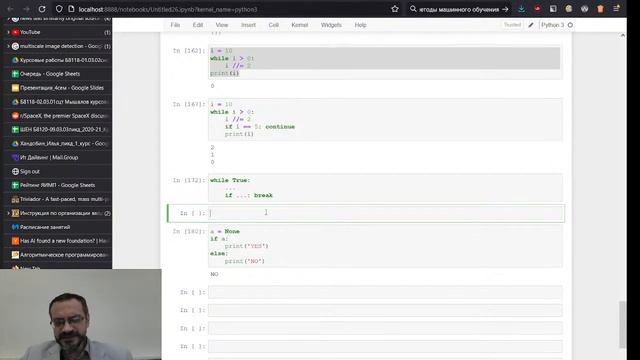640x360 pixels.
Task: Go forward with the browser forward arrow
Action: click(x=26, y=9)
